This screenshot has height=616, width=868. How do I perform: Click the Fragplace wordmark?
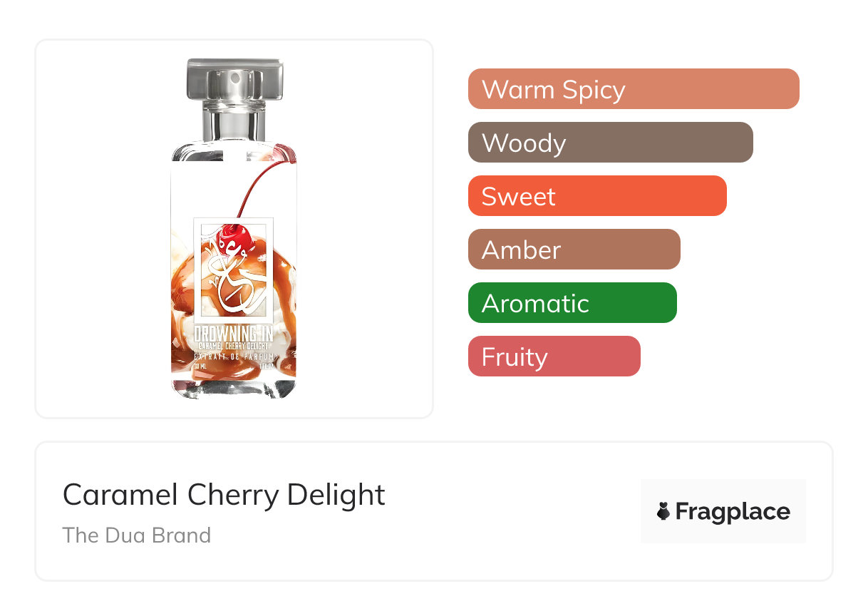[x=732, y=512]
